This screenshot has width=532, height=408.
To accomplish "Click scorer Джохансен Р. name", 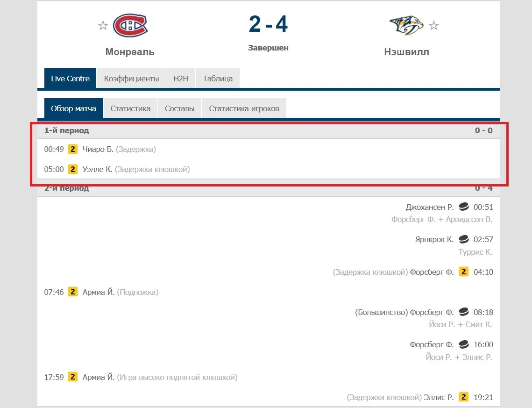I will [430, 207].
